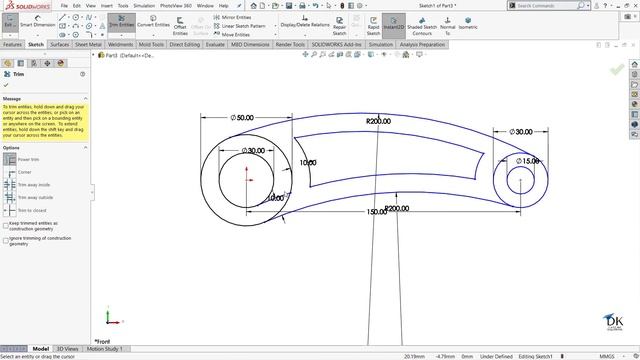Open DisplayManager tab icon
The height and width of the screenshot is (360, 640).
pos(61,63)
